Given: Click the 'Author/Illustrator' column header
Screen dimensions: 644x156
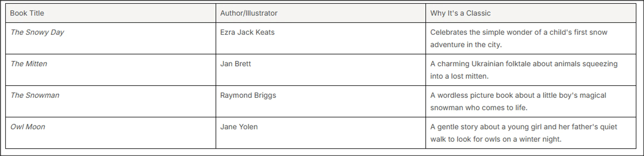Looking at the screenshot, I should 249,13.
